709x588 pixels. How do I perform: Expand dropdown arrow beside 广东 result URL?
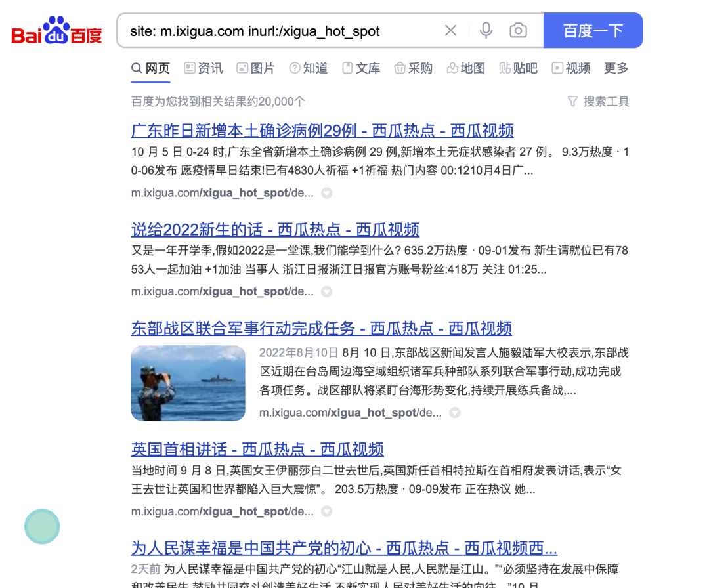click(x=326, y=193)
